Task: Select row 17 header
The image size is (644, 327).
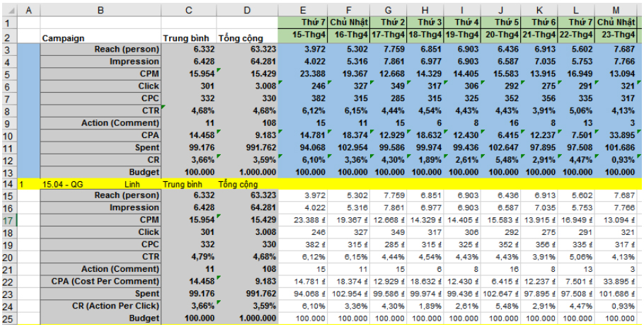Action: [8, 220]
